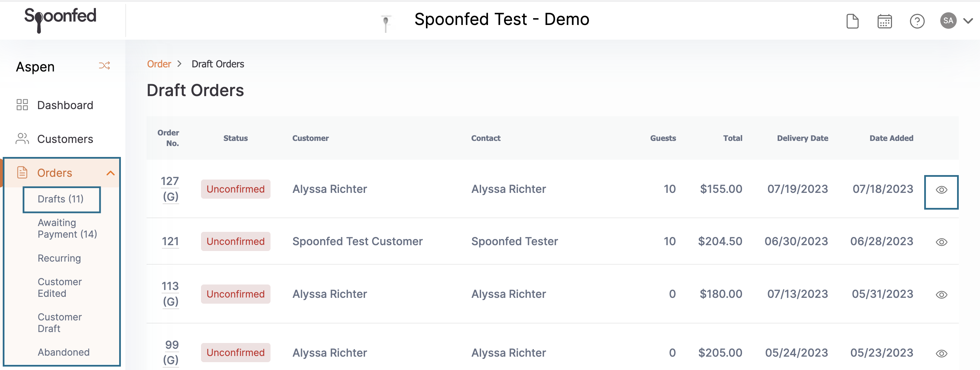Open order number 113 (G) link
Screen dimensions: 980x370
point(170,294)
